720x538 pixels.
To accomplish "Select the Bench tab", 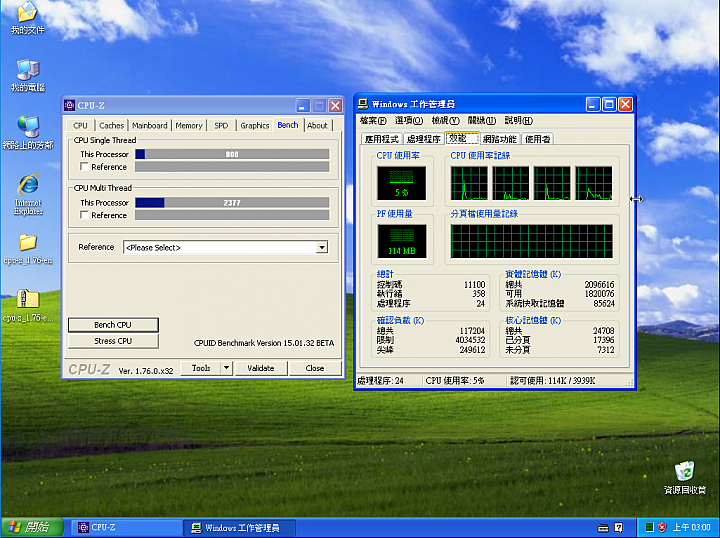I will [x=288, y=125].
